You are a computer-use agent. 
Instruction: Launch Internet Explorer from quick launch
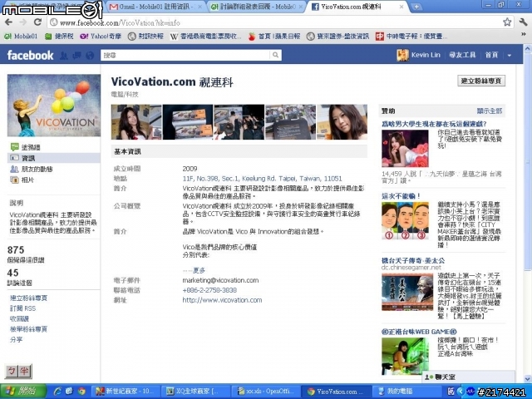57,392
